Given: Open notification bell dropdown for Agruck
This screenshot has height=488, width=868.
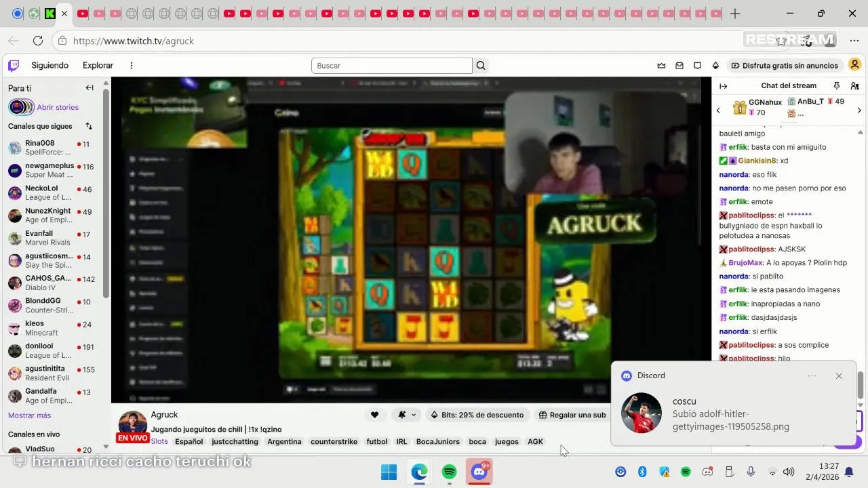Looking at the screenshot, I should click(406, 415).
